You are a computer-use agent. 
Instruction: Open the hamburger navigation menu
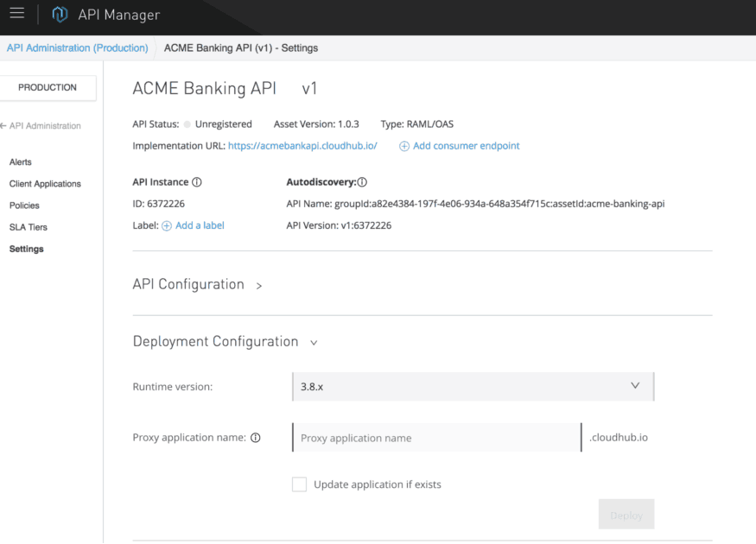point(16,14)
